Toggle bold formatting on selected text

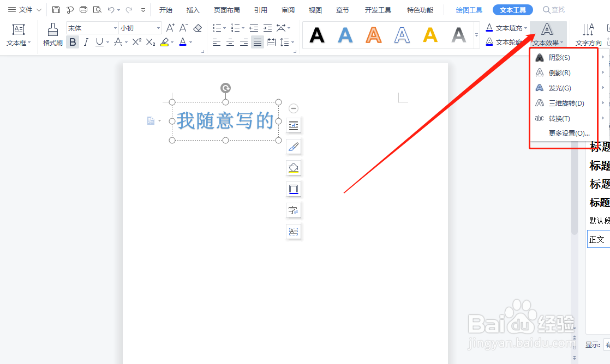(x=73, y=42)
